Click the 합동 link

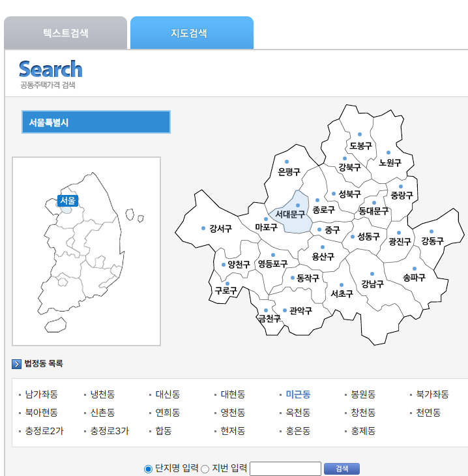pyautogui.click(x=164, y=431)
